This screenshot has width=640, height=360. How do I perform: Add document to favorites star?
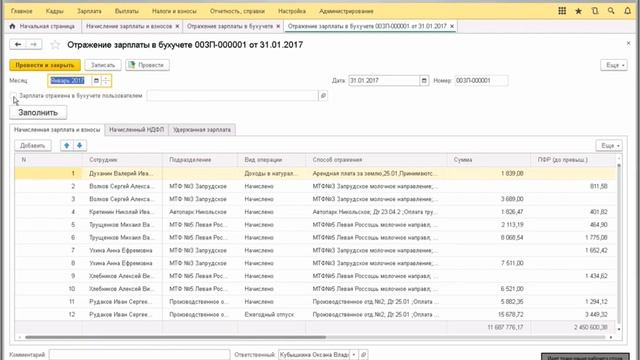click(x=55, y=44)
